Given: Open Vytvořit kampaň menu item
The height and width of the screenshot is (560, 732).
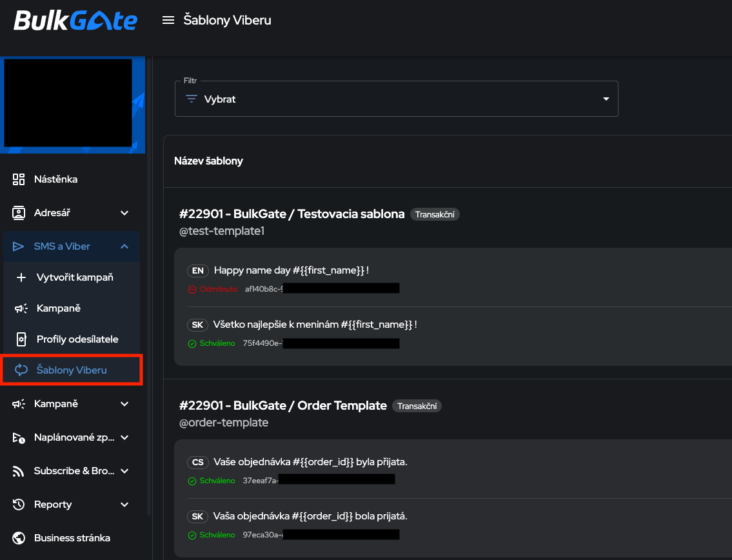Looking at the screenshot, I should click(72, 277).
